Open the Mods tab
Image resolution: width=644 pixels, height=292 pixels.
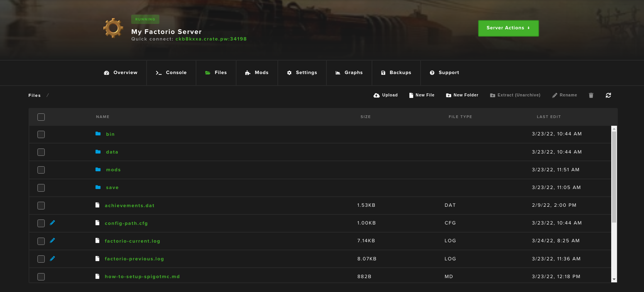[257, 73]
